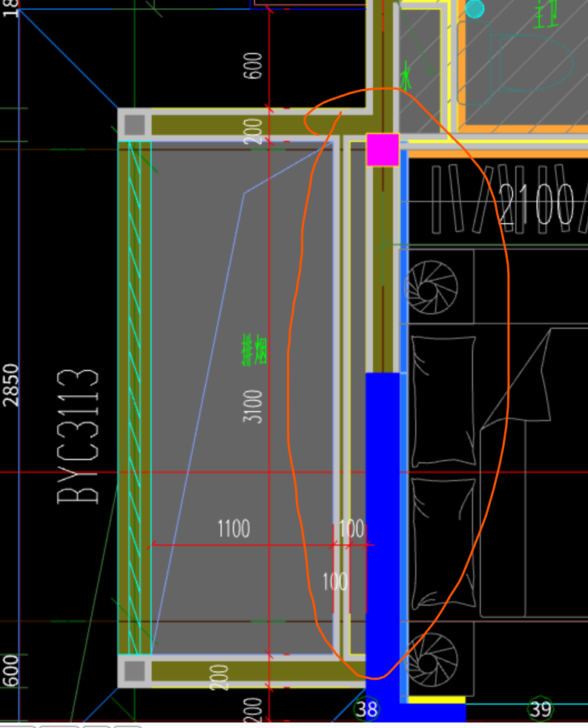Select the 600 dimension above the top wall
The width and height of the screenshot is (588, 728).
tap(253, 65)
